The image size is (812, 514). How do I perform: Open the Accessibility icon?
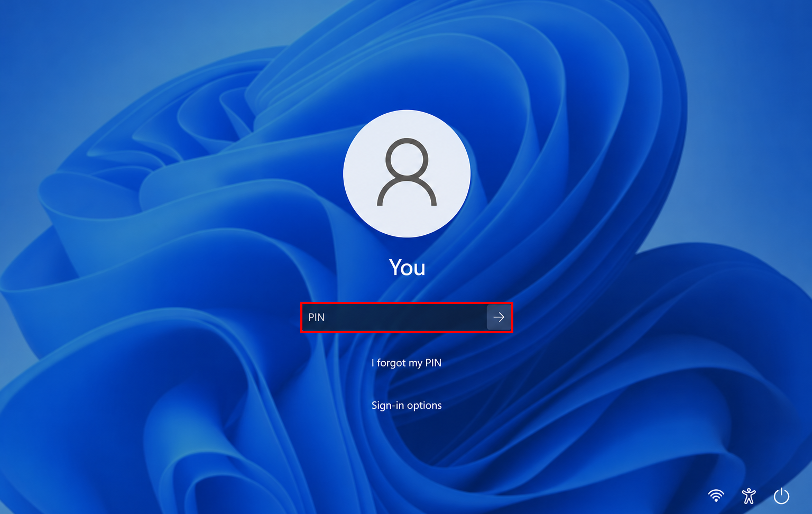point(749,495)
